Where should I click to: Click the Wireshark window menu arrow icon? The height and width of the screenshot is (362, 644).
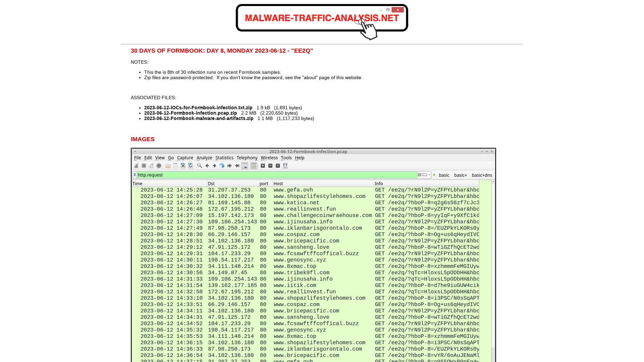(x=135, y=152)
